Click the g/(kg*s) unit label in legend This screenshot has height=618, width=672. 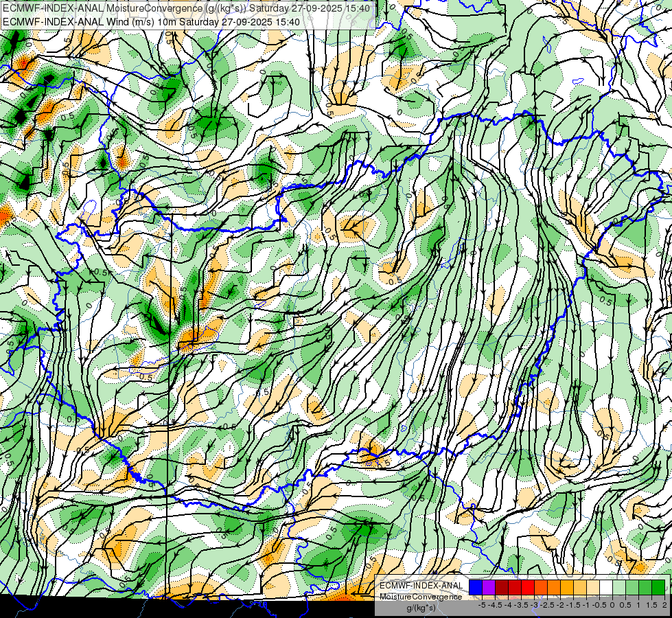click(x=421, y=608)
